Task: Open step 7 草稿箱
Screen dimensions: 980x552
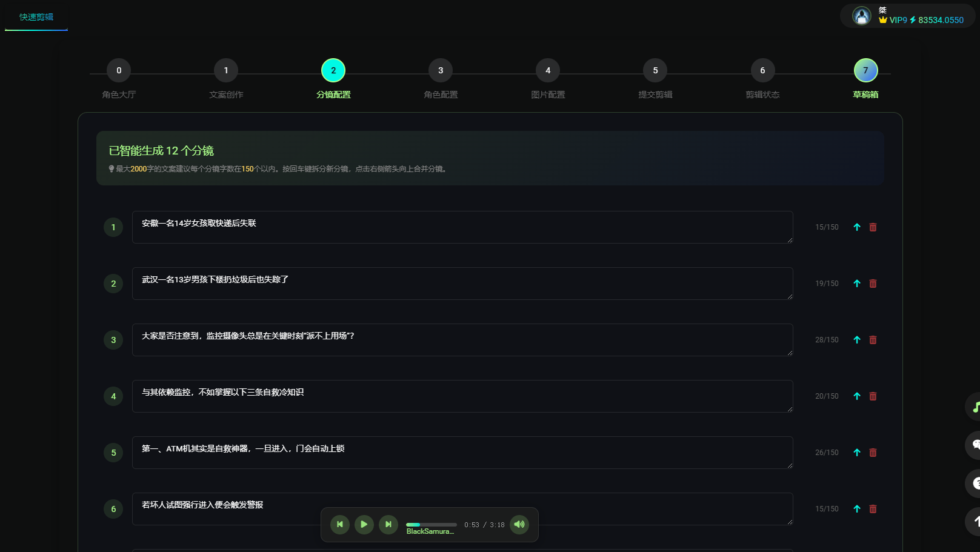Action: [865, 71]
